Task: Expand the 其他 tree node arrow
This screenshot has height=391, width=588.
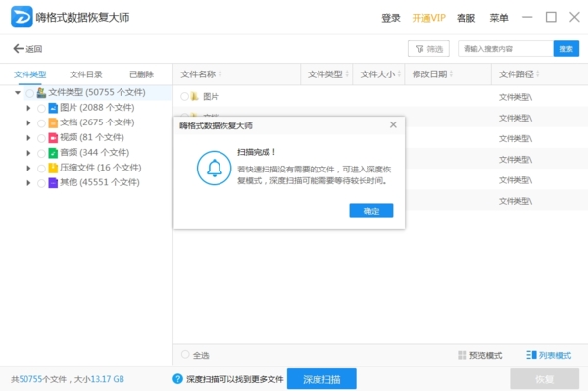Action: pyautogui.click(x=28, y=183)
